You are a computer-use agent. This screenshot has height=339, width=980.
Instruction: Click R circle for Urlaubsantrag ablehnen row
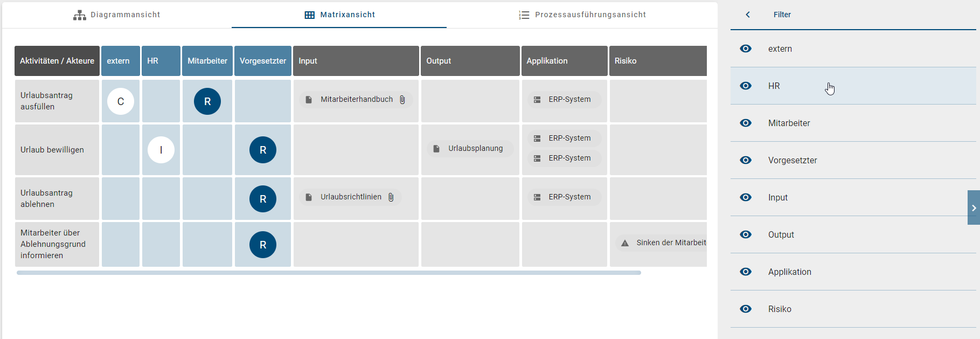click(263, 199)
